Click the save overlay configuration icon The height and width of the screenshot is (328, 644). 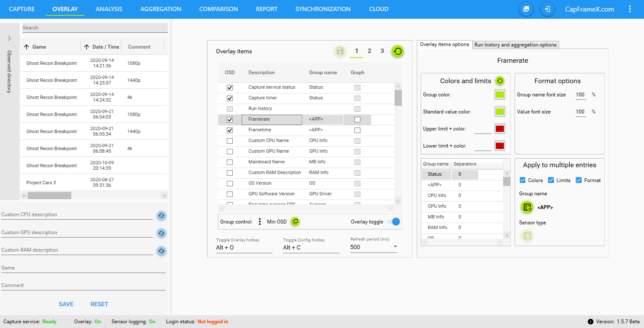pos(340,52)
